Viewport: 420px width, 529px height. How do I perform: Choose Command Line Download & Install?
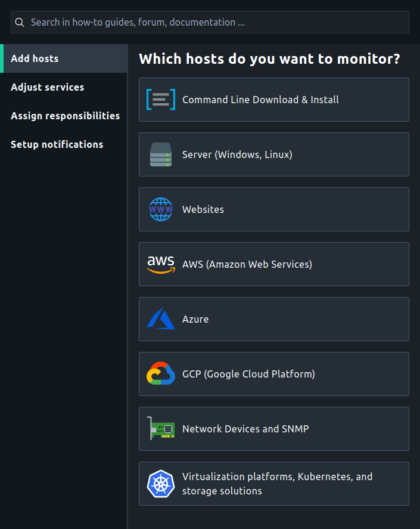click(x=273, y=100)
